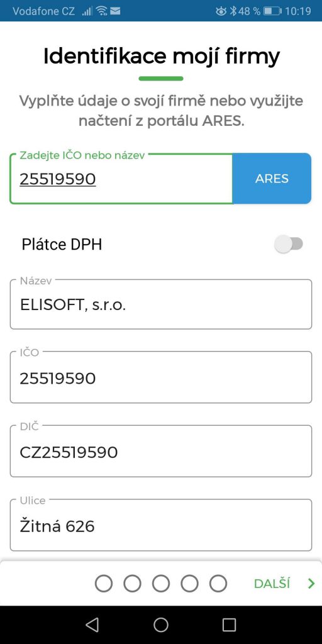Edit the Ulice field Žitná 626
Screen dimensions: 322x644
tap(161, 525)
